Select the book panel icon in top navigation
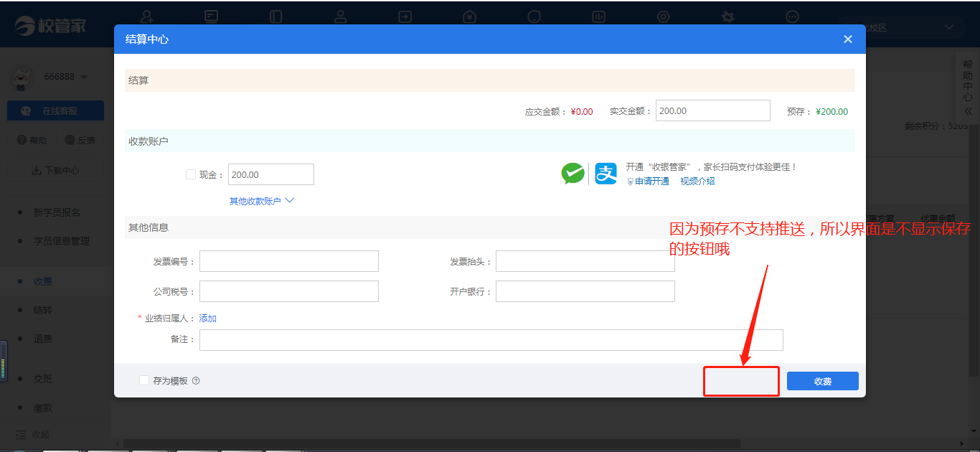 [275, 16]
